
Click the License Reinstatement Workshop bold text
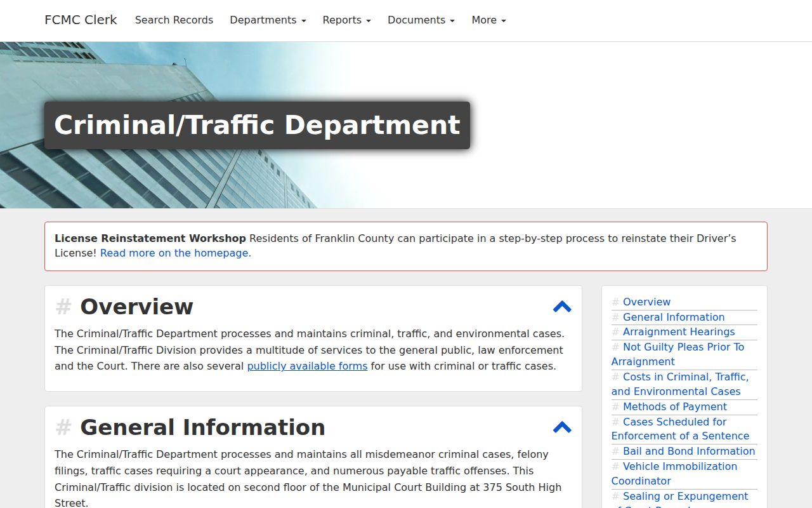(150, 239)
